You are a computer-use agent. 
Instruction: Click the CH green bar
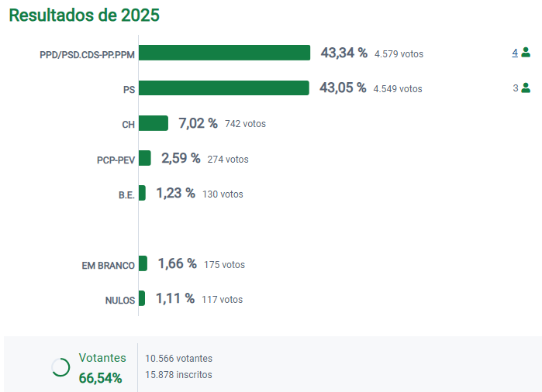[153, 123]
